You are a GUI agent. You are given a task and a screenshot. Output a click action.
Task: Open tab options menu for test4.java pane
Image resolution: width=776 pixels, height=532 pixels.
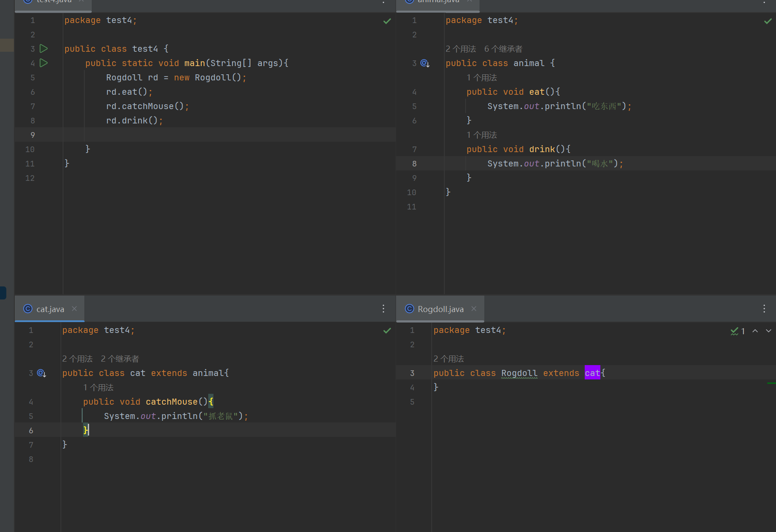click(383, 2)
